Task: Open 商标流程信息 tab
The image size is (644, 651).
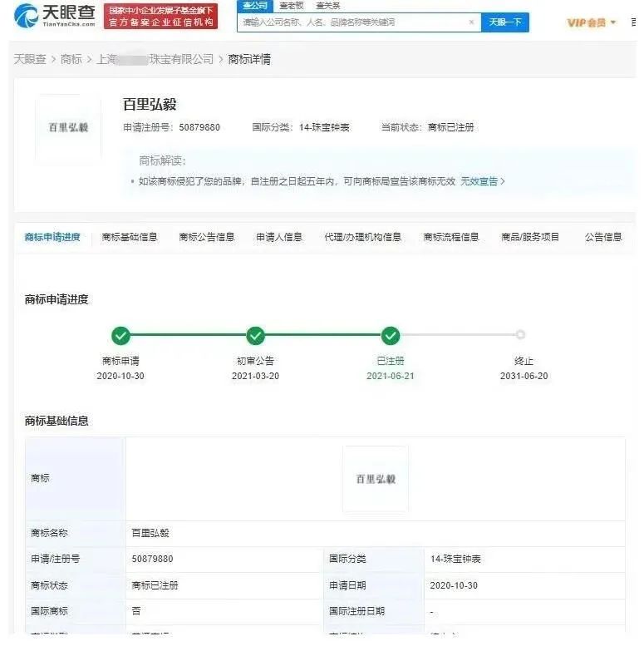Action: pyautogui.click(x=451, y=237)
